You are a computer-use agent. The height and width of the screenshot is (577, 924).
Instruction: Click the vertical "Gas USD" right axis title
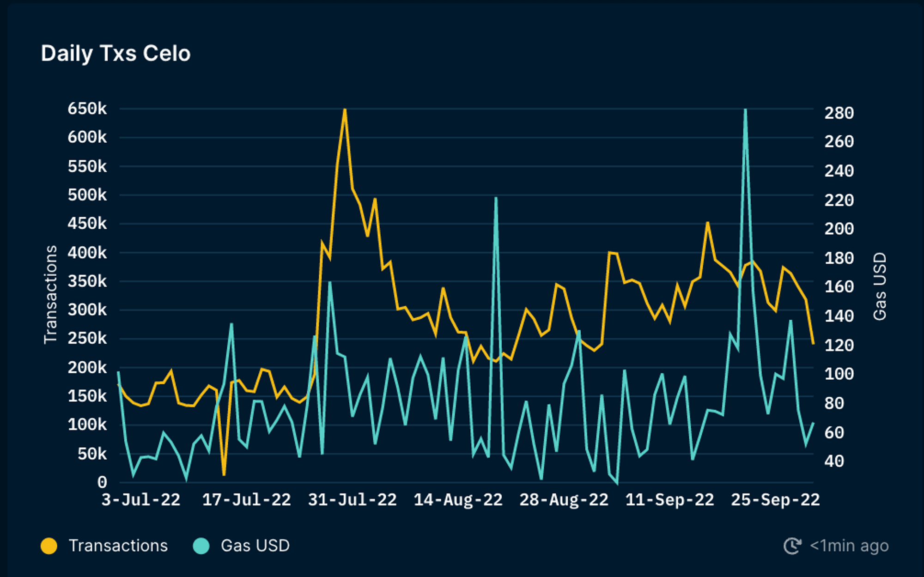[x=880, y=286]
